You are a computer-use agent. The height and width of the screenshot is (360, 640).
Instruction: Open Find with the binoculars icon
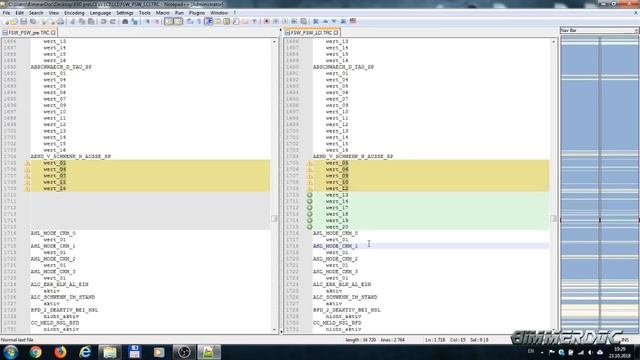click(x=125, y=21)
